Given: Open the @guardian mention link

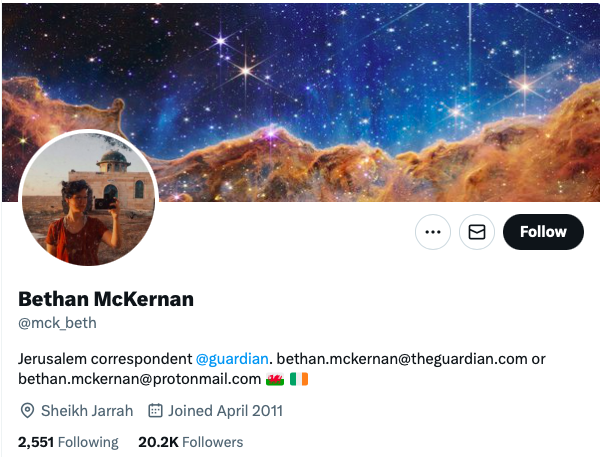Looking at the screenshot, I should (x=232, y=359).
